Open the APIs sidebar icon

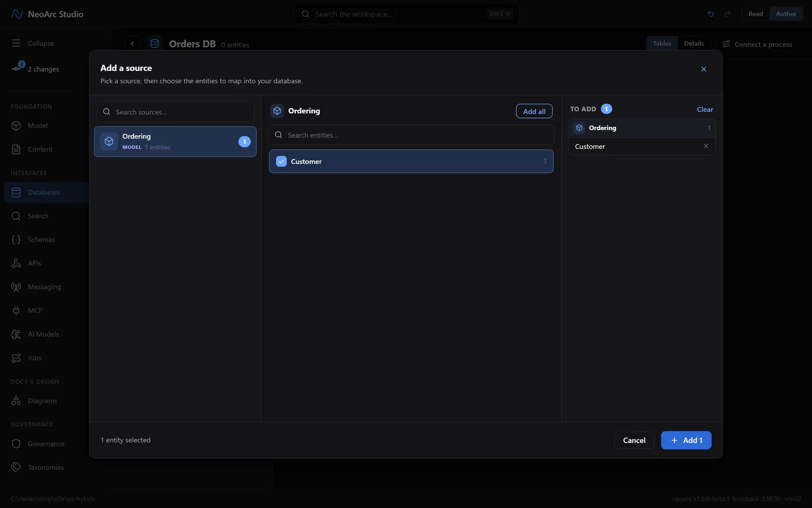(16, 263)
